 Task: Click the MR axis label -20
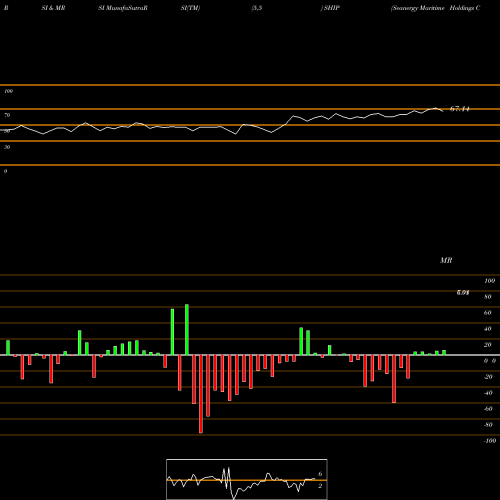coord(488,377)
